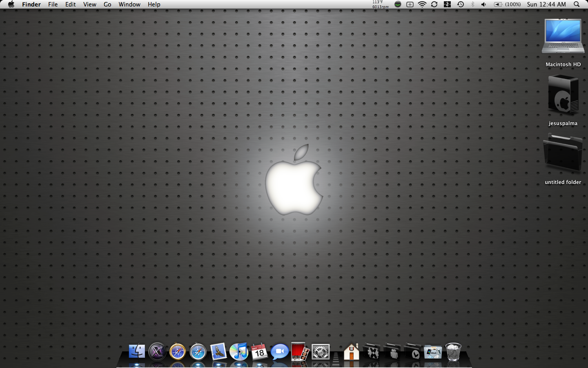Launch Safari with the silver-blue compass icon
Image resolution: width=588 pixels, height=368 pixels.
[x=198, y=351]
